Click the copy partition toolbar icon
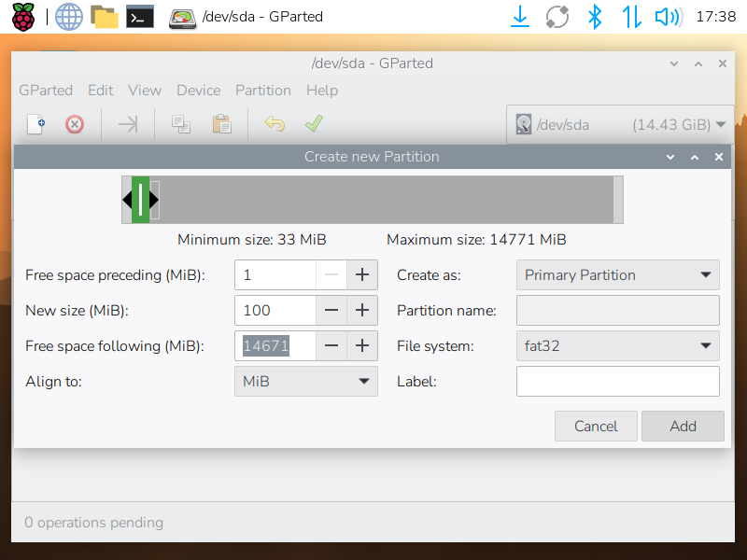The image size is (747, 560). coord(181,124)
